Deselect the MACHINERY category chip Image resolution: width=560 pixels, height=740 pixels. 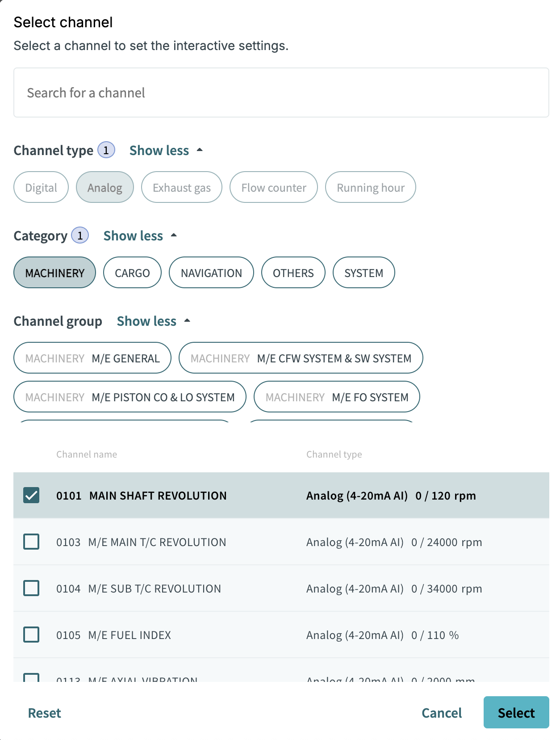(55, 273)
